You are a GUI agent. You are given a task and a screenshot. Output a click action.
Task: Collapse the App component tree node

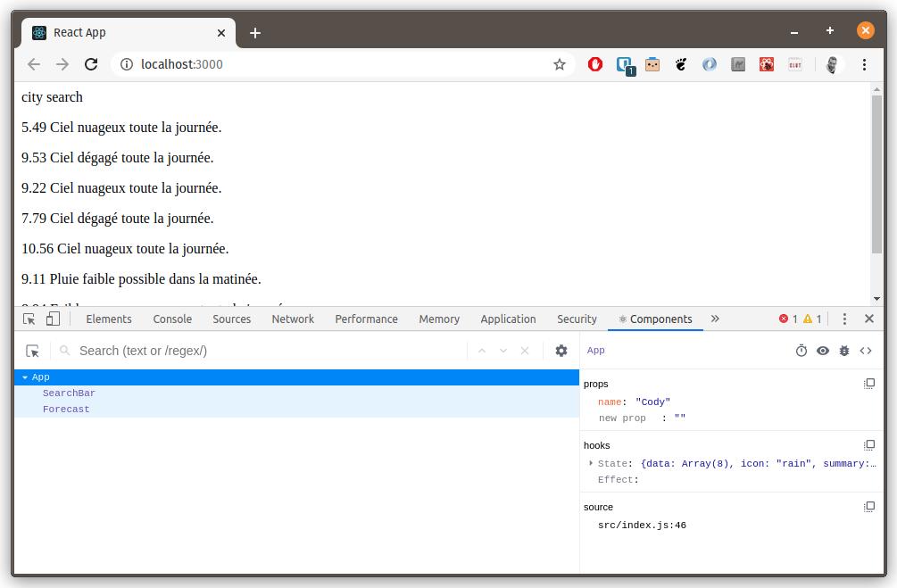(x=25, y=377)
